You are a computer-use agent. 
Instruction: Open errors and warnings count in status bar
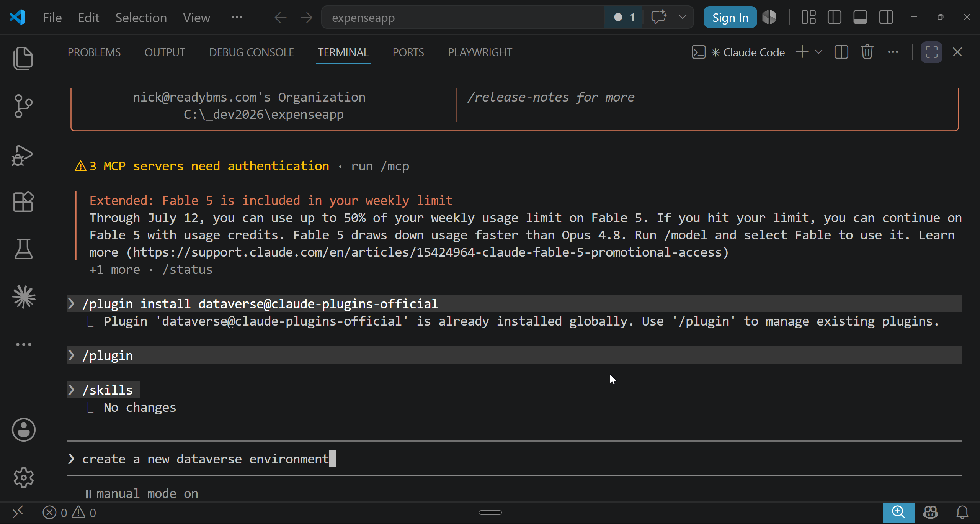click(69, 513)
